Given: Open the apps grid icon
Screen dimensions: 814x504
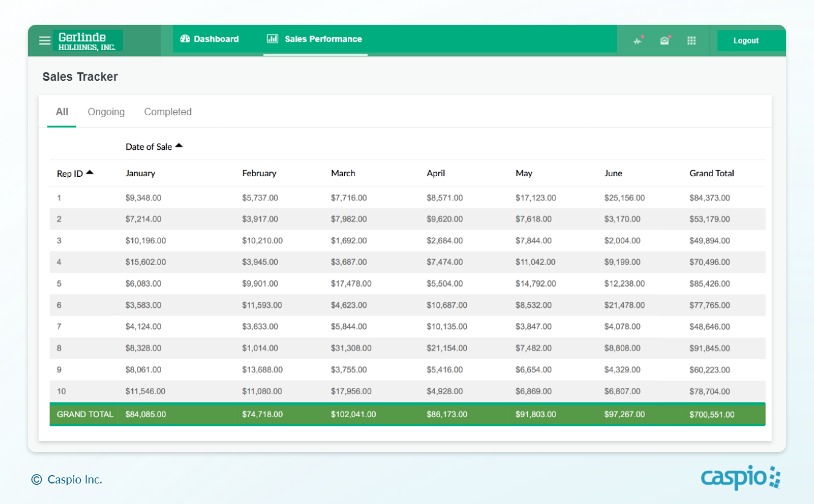Looking at the screenshot, I should tap(691, 40).
